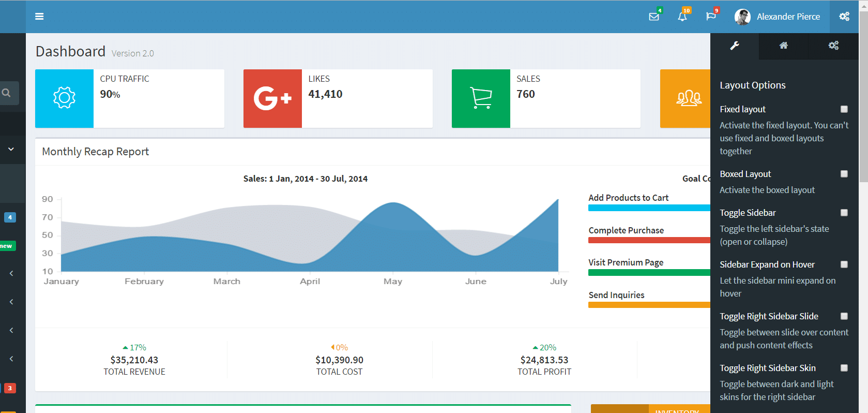
Task: Switch to the home tab in right sidebar
Action: pyautogui.click(x=784, y=46)
